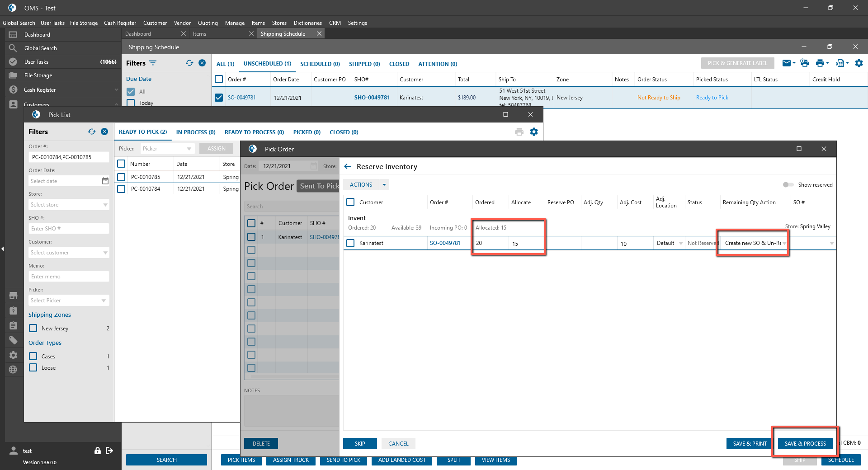Click the Order # filter field
Screen dimensions: 868x470
[x=69, y=157]
